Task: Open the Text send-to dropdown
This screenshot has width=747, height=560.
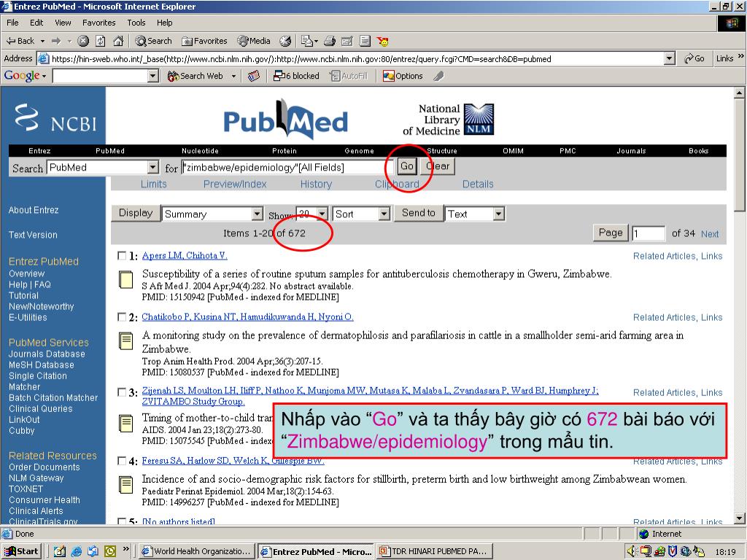Action: 499,214
